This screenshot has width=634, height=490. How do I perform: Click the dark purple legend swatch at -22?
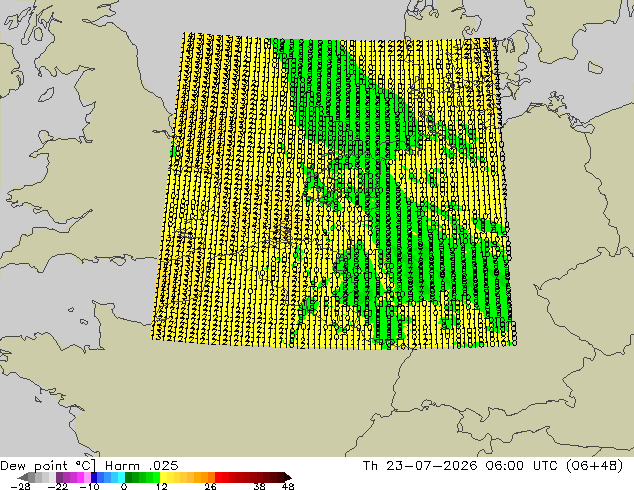(x=59, y=477)
